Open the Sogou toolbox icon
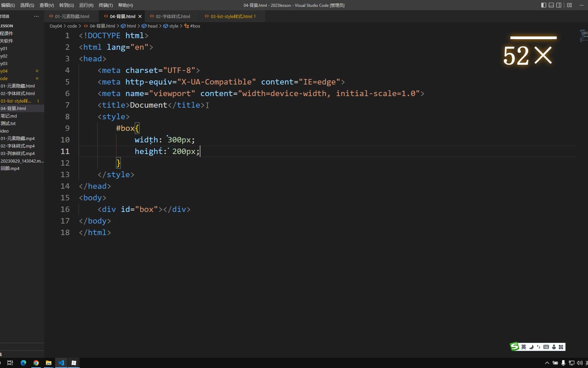 pos(561,347)
